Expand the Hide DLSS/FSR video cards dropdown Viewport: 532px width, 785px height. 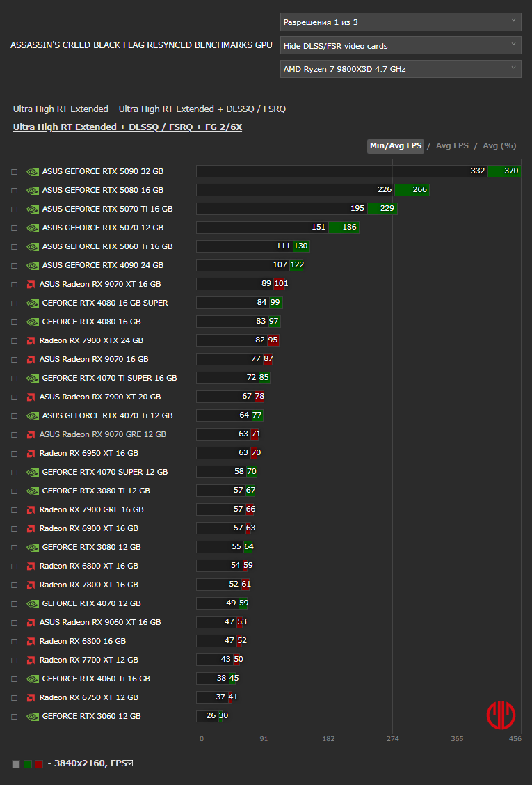401,45
